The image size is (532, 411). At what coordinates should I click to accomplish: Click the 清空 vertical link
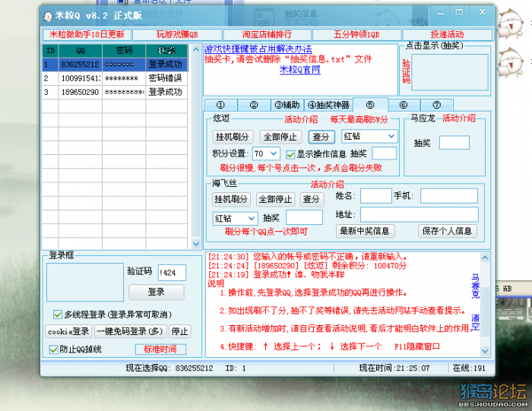475,322
